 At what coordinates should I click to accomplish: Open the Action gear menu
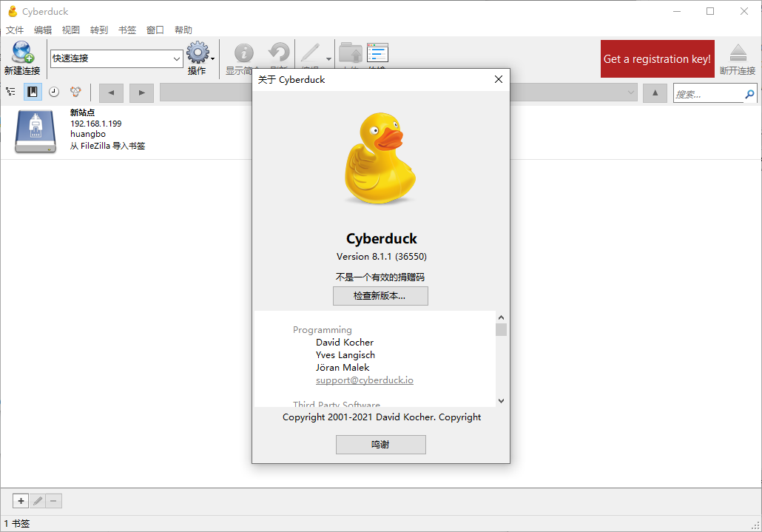point(198,52)
